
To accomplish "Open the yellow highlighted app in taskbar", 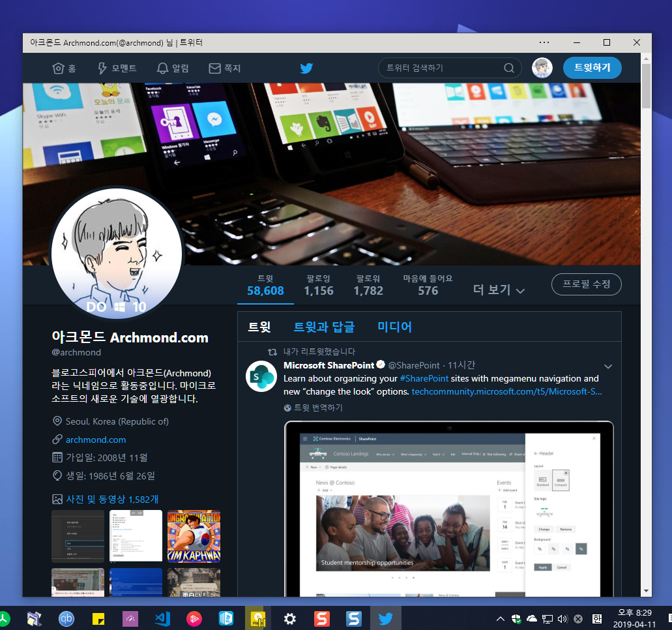I will click(x=258, y=619).
